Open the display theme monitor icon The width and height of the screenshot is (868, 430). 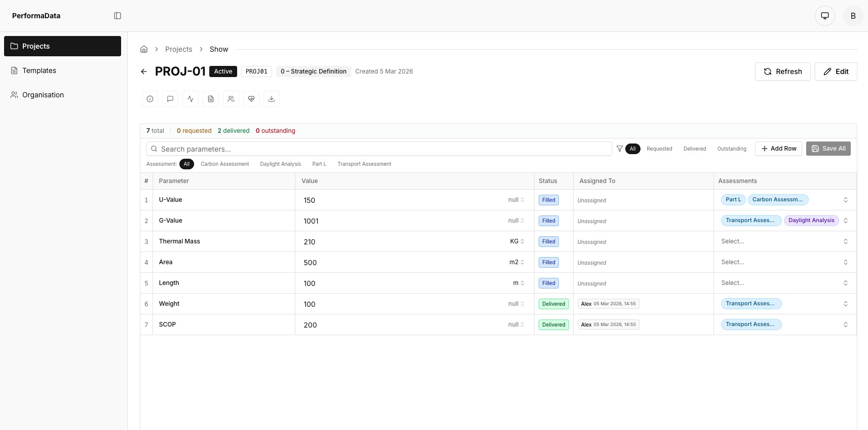825,16
